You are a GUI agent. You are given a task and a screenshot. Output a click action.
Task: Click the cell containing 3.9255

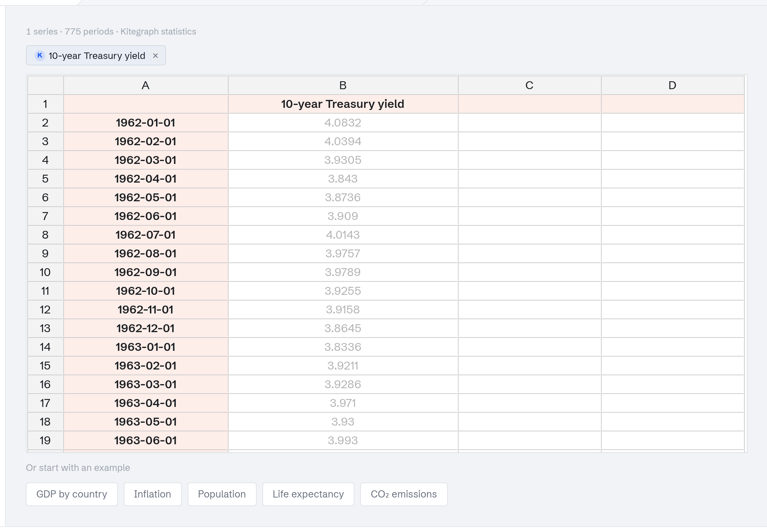tap(343, 291)
